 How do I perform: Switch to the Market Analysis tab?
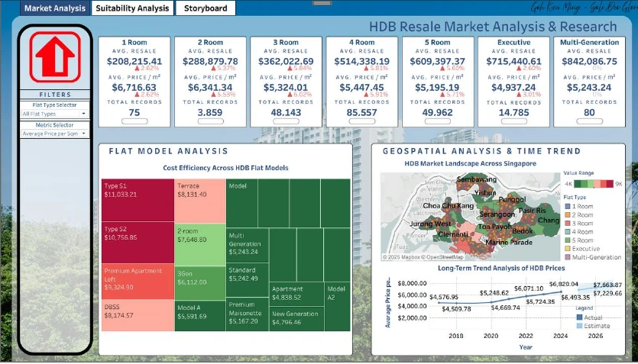[55, 8]
